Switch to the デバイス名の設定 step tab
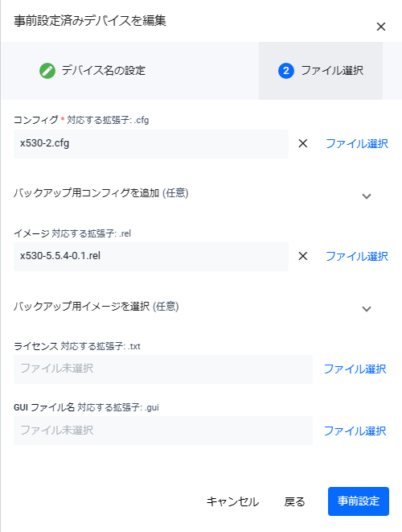 (129, 71)
